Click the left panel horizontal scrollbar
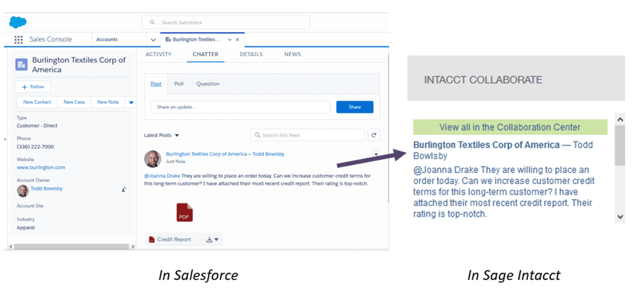Viewport: 644px width, 293px height. tap(72, 247)
